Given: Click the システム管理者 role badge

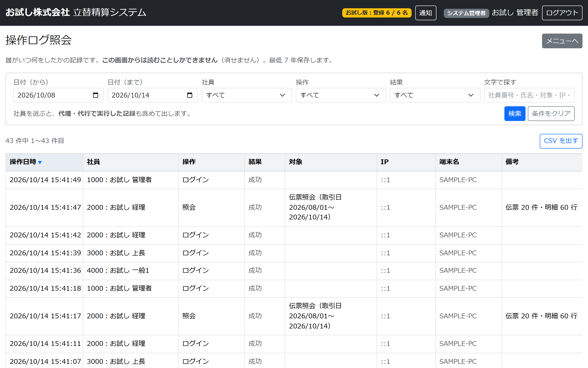Looking at the screenshot, I should 466,13.
